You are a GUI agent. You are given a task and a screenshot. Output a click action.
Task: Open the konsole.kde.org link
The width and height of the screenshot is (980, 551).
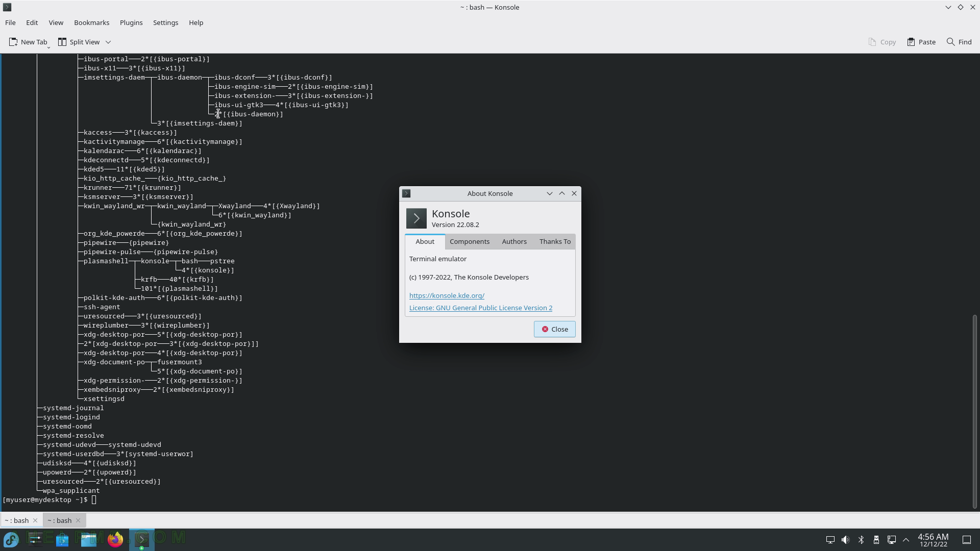click(x=447, y=295)
